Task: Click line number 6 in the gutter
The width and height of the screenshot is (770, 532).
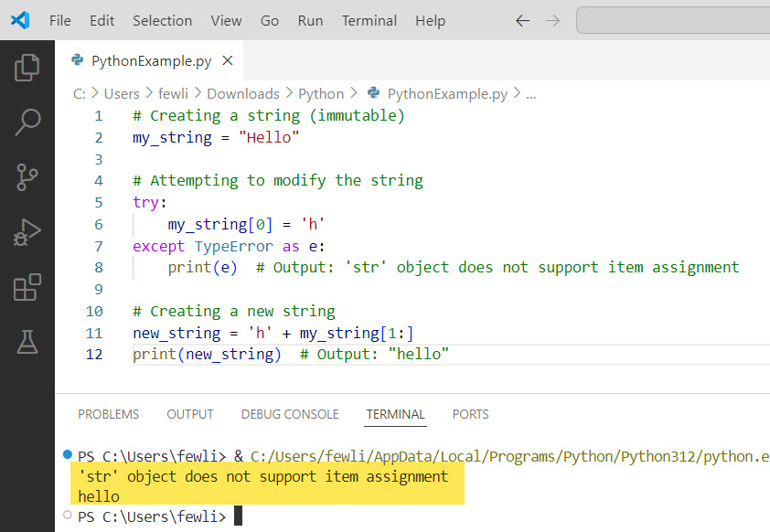Action: pos(99,224)
